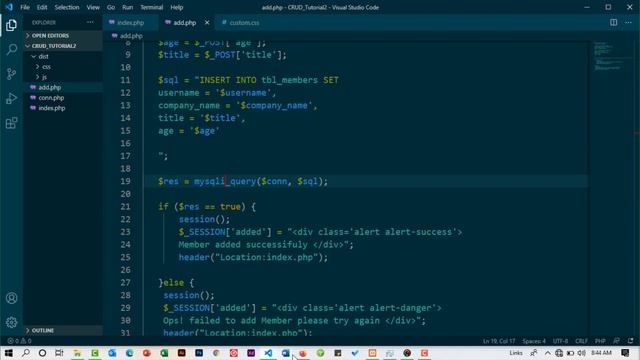640x360 pixels.
Task: Click PHP language mode in status bar
Action: pyautogui.click(x=600, y=341)
